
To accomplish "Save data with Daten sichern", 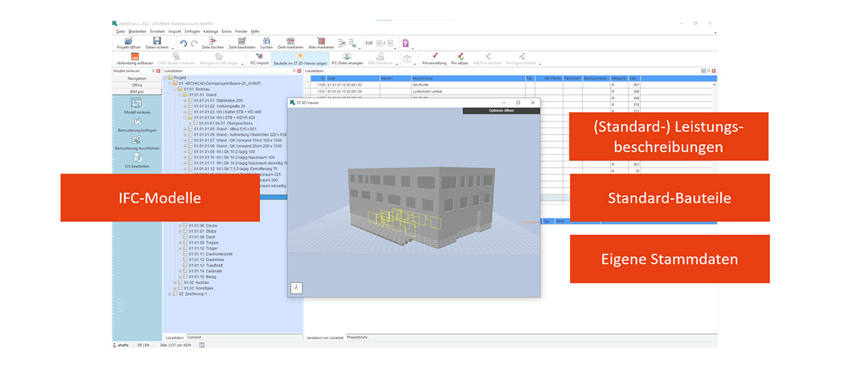I will click(157, 43).
